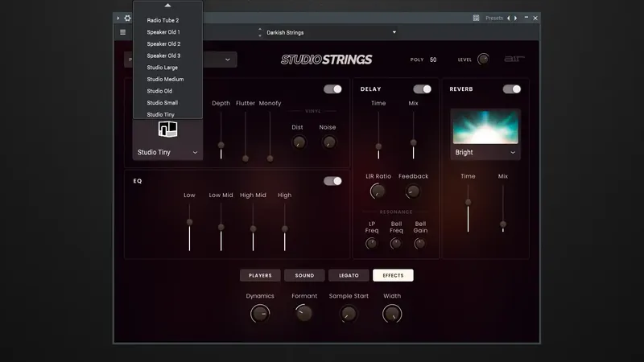Switch to the Sound tab
Screen dimensions: 644x362
[304, 275]
